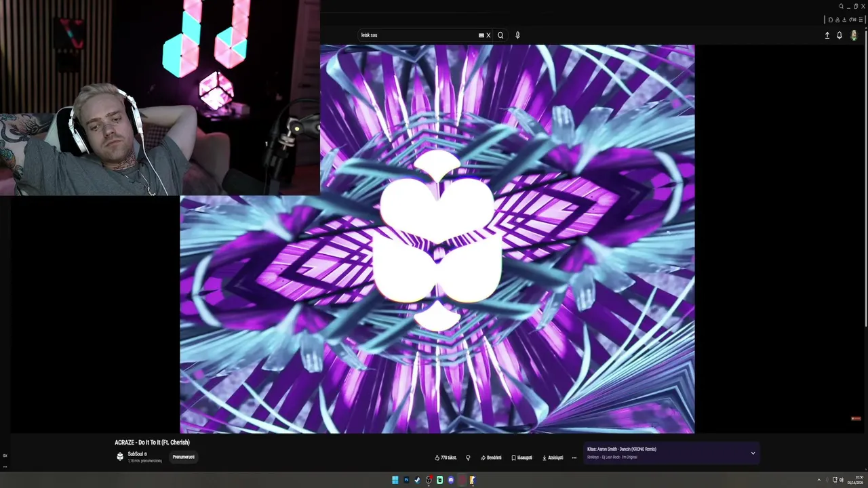The height and width of the screenshot is (488, 868).
Task: Expand the 'Kitas: Aaron Smith' queue panel
Action: point(753,453)
